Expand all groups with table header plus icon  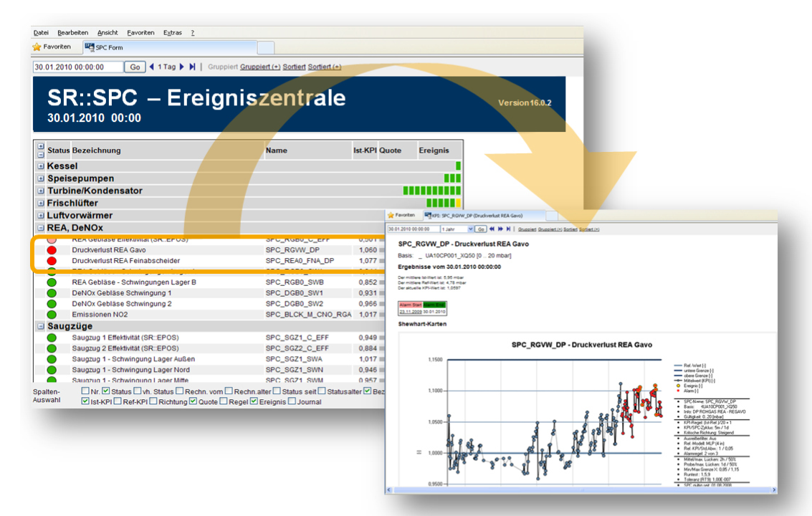[x=40, y=147]
